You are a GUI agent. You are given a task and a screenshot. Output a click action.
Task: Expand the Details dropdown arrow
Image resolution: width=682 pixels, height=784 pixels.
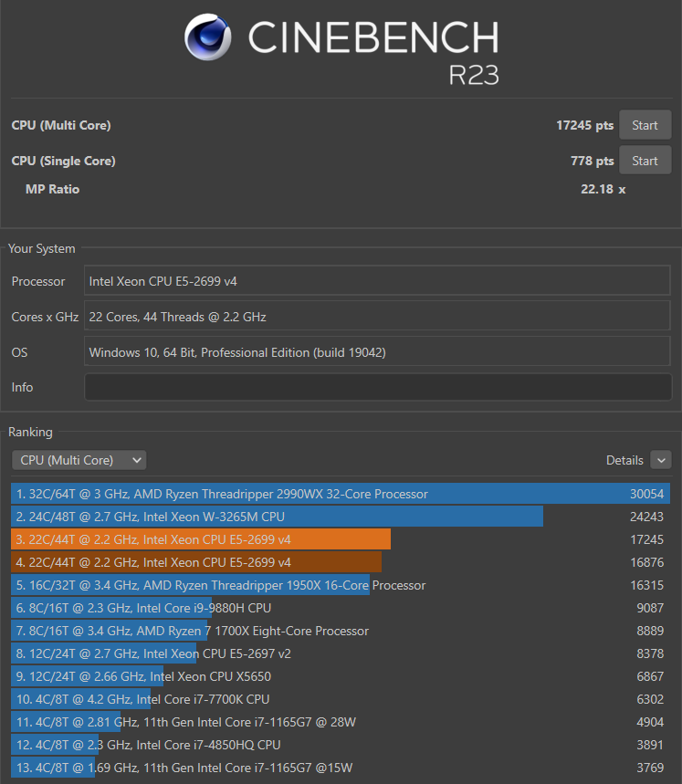tap(661, 460)
